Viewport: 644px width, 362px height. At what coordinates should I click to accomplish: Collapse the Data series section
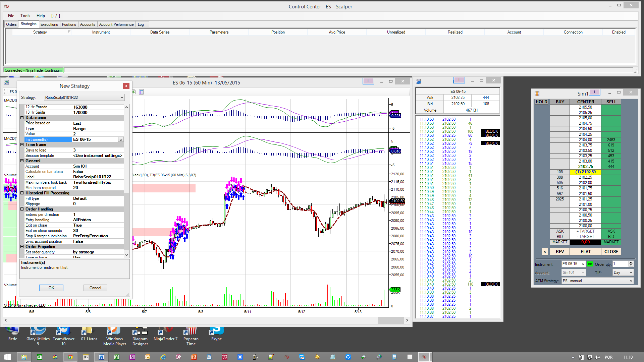point(22,118)
